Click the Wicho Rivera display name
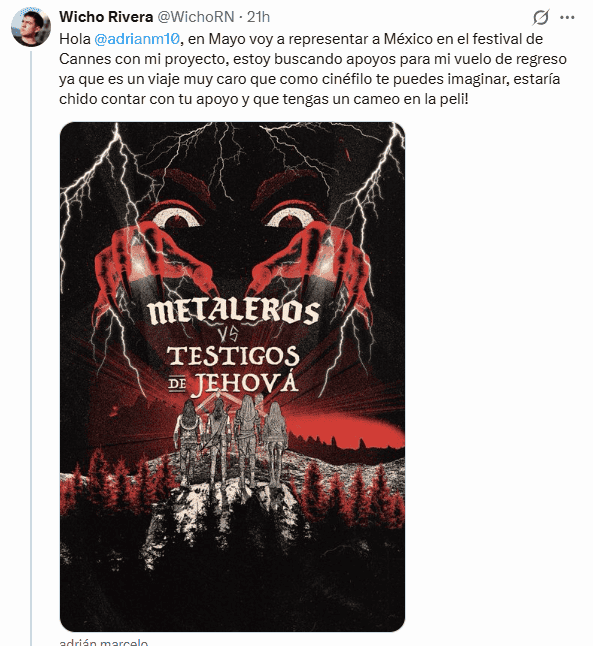 coord(106,17)
